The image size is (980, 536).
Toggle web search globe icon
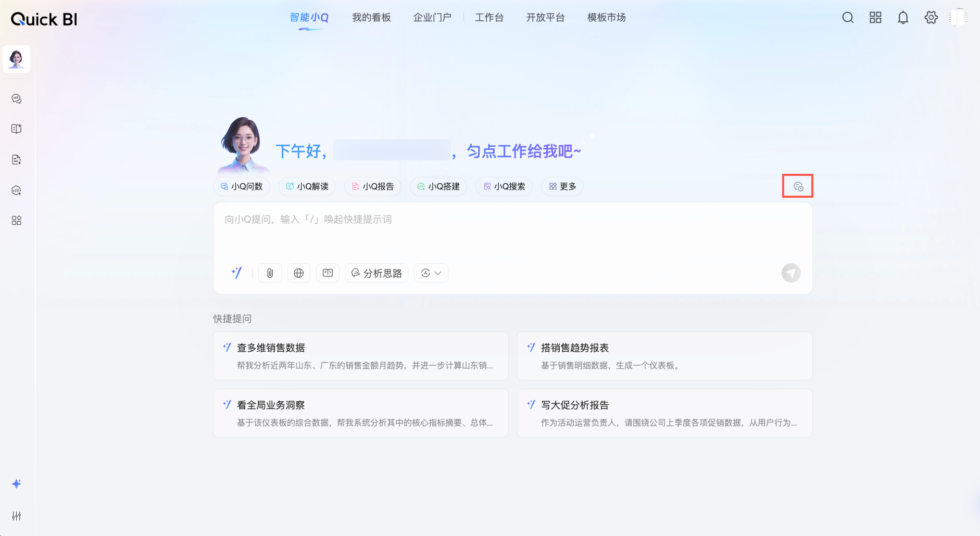[299, 273]
